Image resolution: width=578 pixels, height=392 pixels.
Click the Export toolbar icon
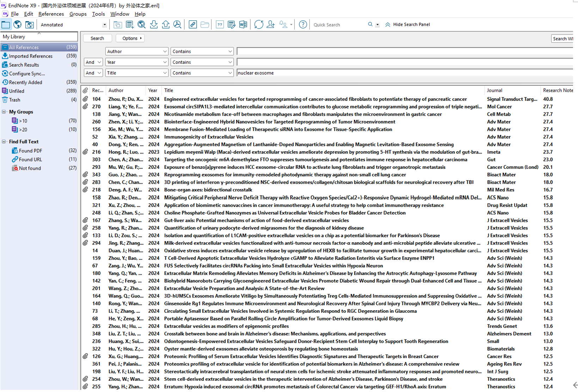166,25
